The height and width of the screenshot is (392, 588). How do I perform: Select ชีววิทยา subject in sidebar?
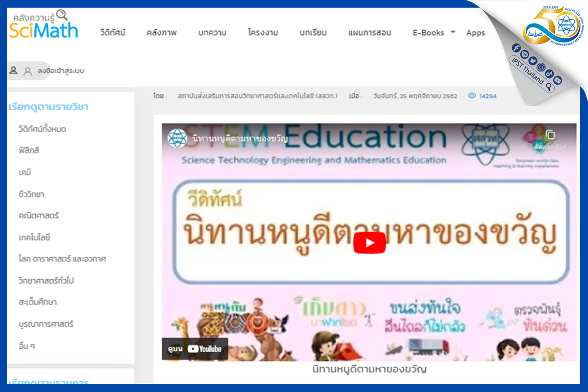pos(32,194)
